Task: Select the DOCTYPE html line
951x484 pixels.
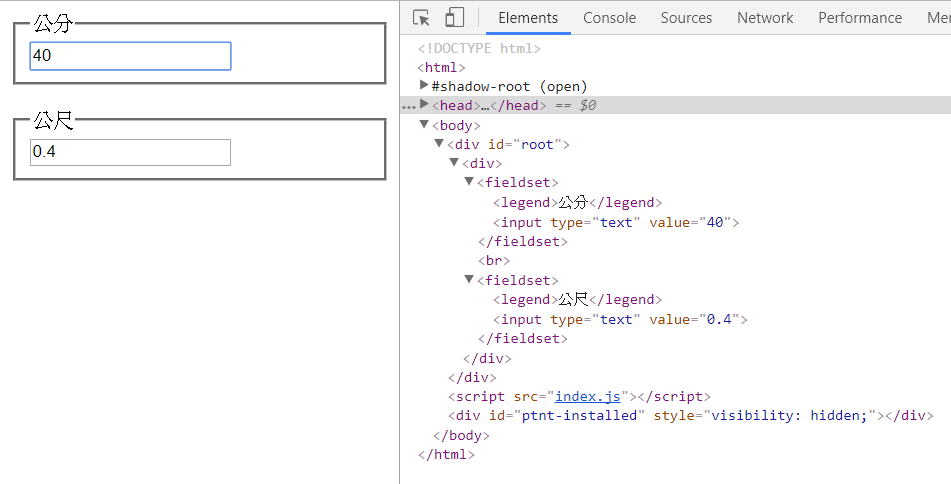Action: click(x=479, y=48)
